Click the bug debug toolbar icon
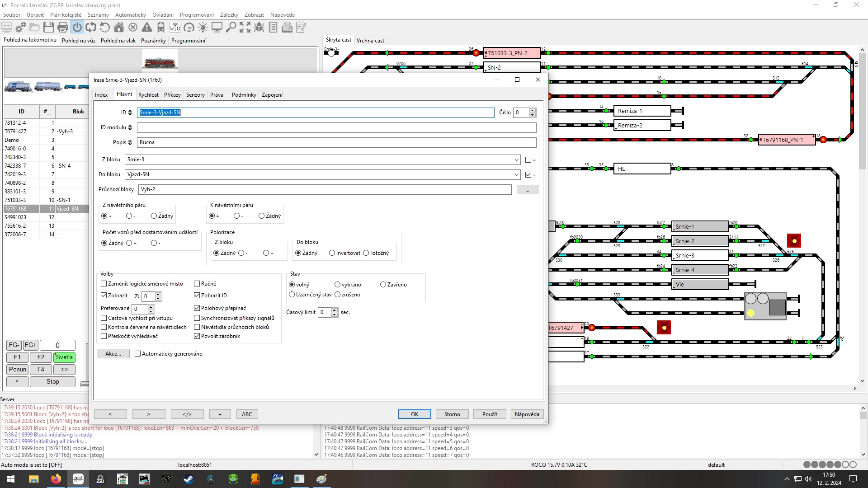868x488 pixels. 259,28
